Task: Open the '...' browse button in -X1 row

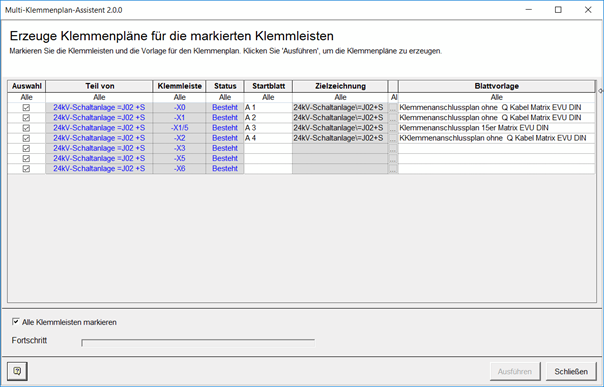Action: coord(393,117)
